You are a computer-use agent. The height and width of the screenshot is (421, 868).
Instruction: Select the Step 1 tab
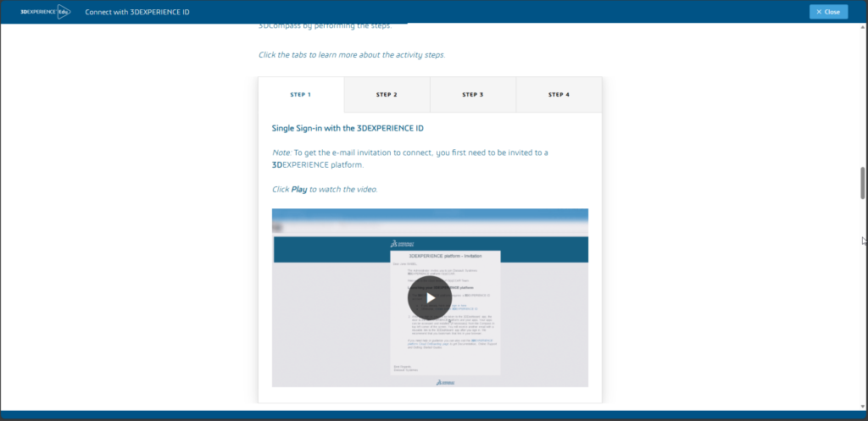[301, 95]
